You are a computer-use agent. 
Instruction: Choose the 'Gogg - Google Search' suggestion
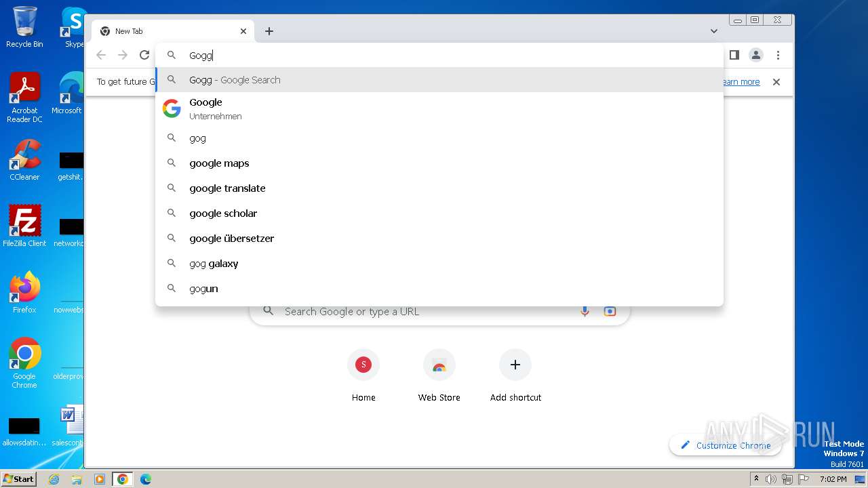pyautogui.click(x=439, y=80)
